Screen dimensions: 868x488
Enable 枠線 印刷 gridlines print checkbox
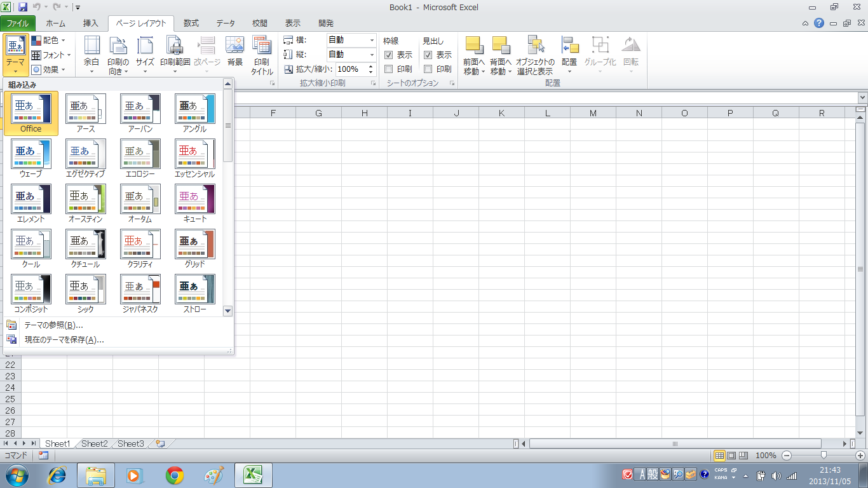pyautogui.click(x=389, y=69)
